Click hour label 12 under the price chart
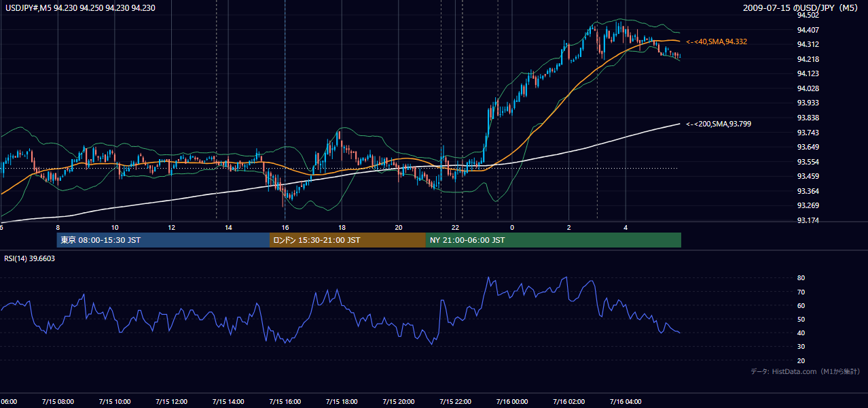The width and height of the screenshot is (868, 408). click(171, 228)
